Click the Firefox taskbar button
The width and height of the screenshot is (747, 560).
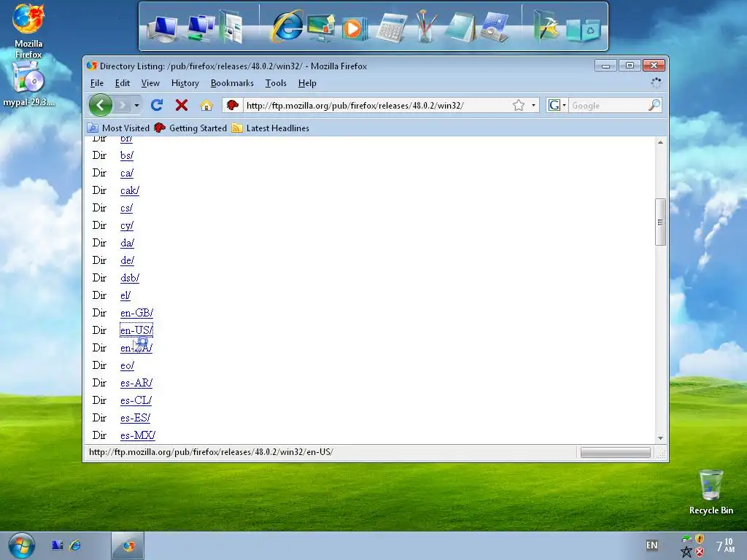(128, 545)
